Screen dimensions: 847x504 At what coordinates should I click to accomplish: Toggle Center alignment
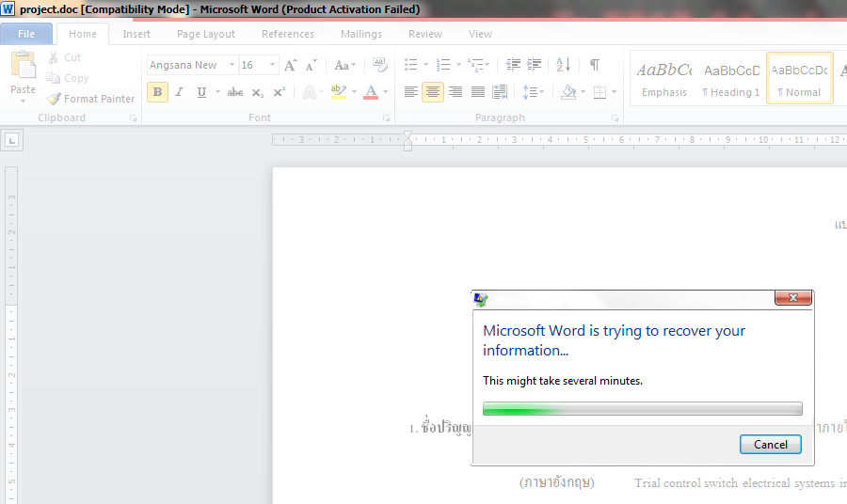point(433,92)
